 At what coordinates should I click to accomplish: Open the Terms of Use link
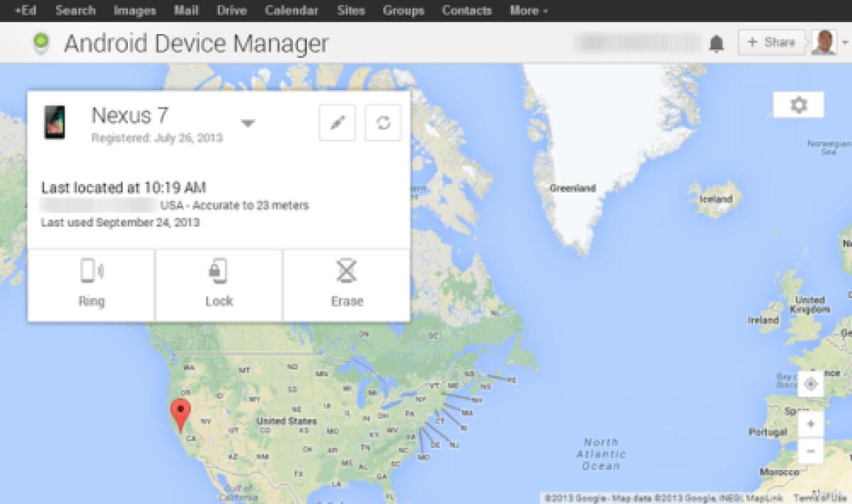point(821,498)
